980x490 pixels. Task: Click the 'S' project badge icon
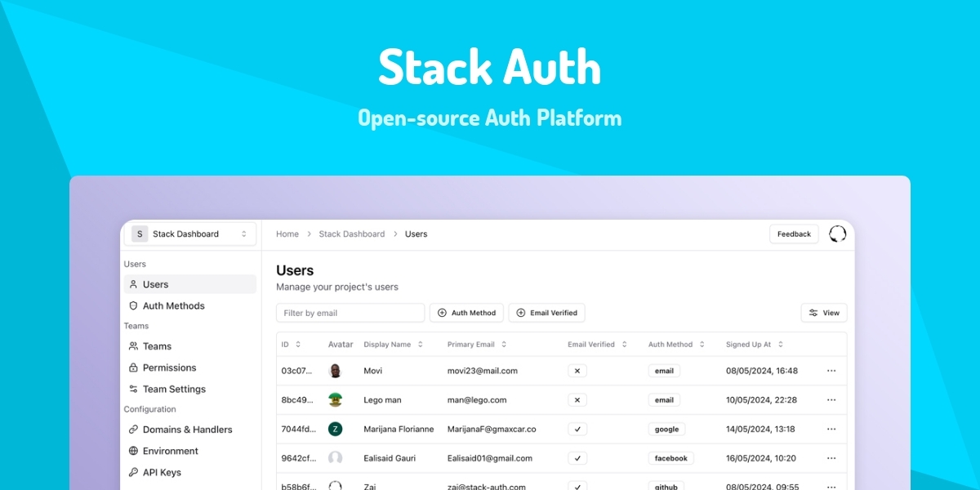(140, 234)
